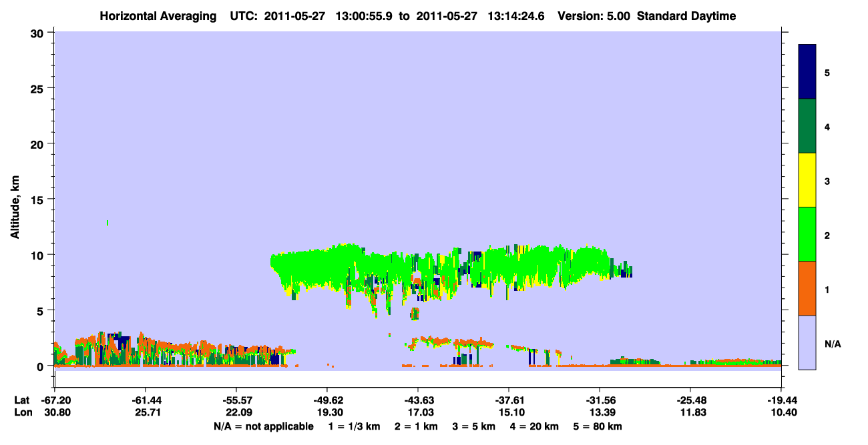Click the 'Standard Daytime' label
This screenshot has width=868, height=445.
pyautogui.click(x=686, y=16)
